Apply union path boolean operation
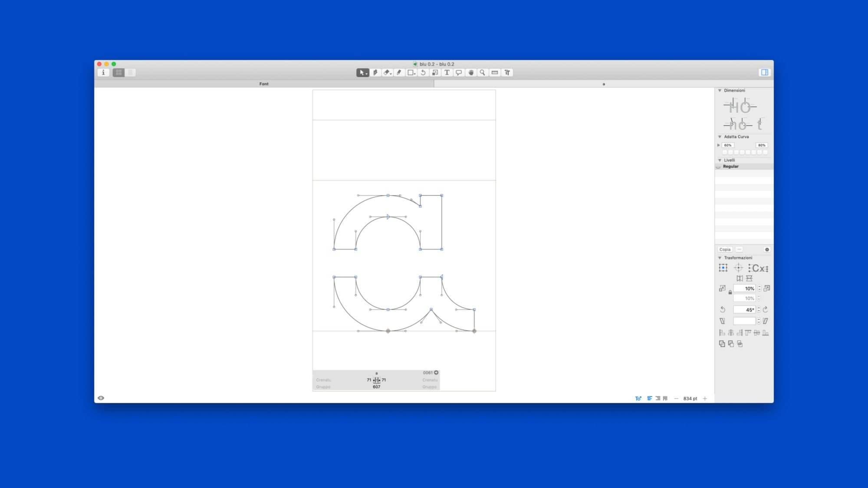 722,344
